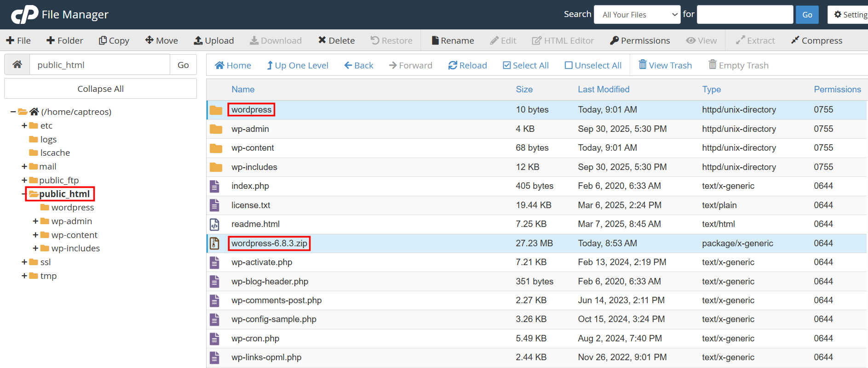This screenshot has height=368, width=868.
Task: Click the Edit toolbar button
Action: point(503,40)
